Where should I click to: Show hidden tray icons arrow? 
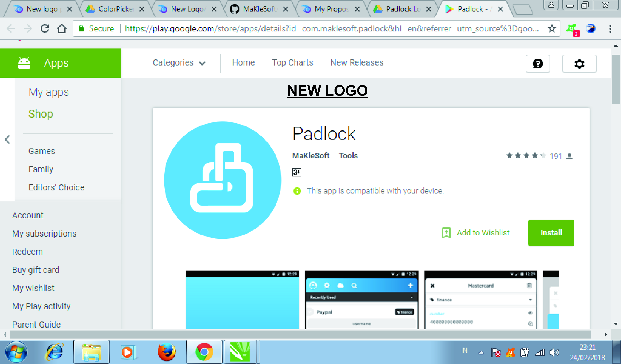tap(481, 353)
